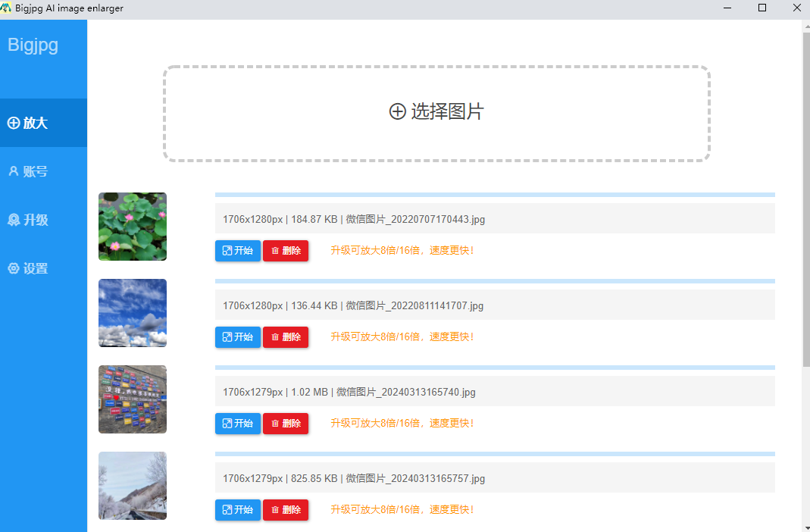Delete 微信图片_20220707170443.jpg from the list
This screenshot has height=532, width=810.
coord(286,251)
